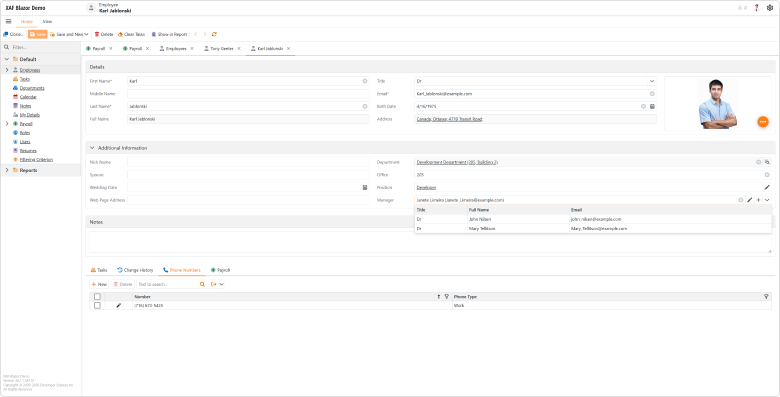
Task: Expand the Reports navigation group
Action: (7, 170)
